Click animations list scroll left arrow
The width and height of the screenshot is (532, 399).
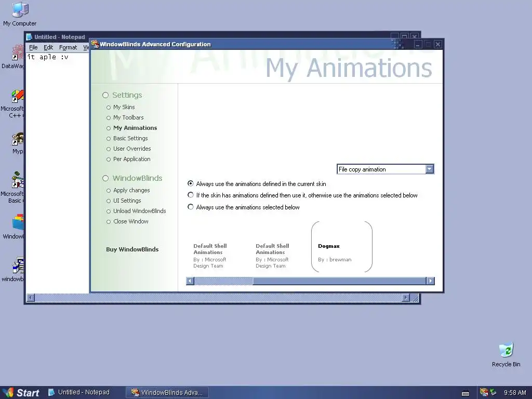tap(190, 281)
